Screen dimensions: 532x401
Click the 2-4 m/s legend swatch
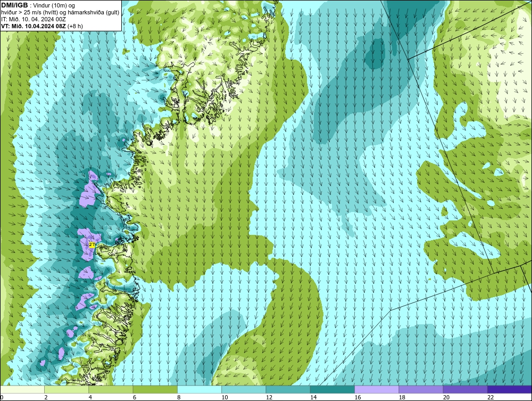pyautogui.click(x=66, y=389)
